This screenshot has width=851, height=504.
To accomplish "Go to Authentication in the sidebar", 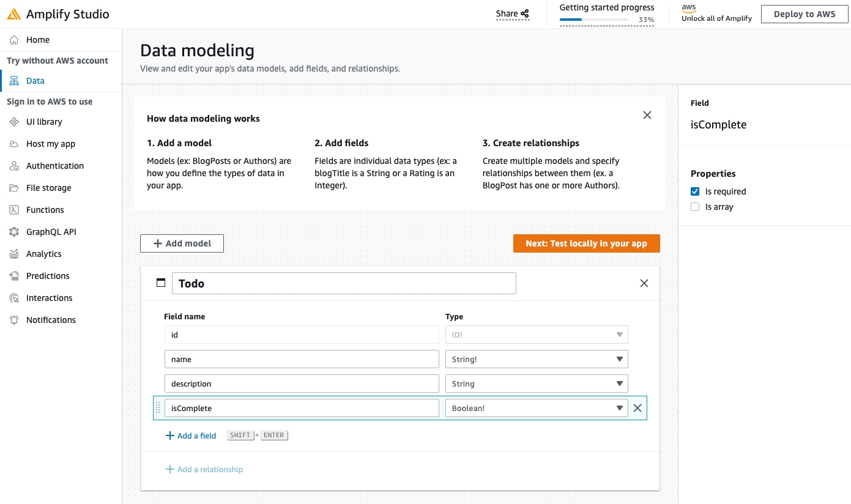I will (x=54, y=166).
